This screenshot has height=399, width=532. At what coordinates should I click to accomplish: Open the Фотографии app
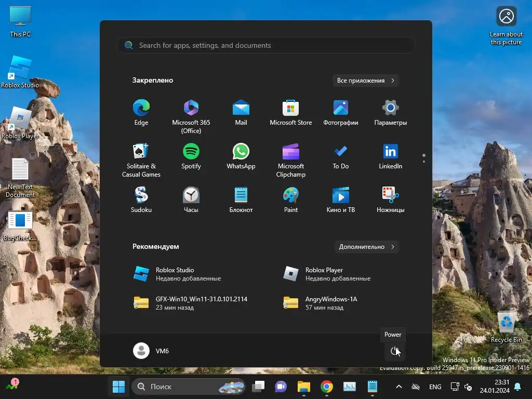341,113
